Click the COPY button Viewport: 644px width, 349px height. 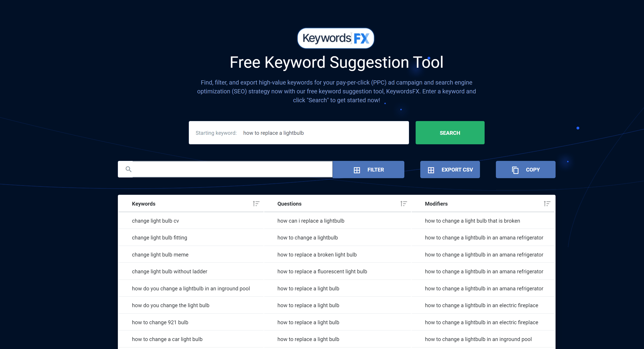(525, 170)
